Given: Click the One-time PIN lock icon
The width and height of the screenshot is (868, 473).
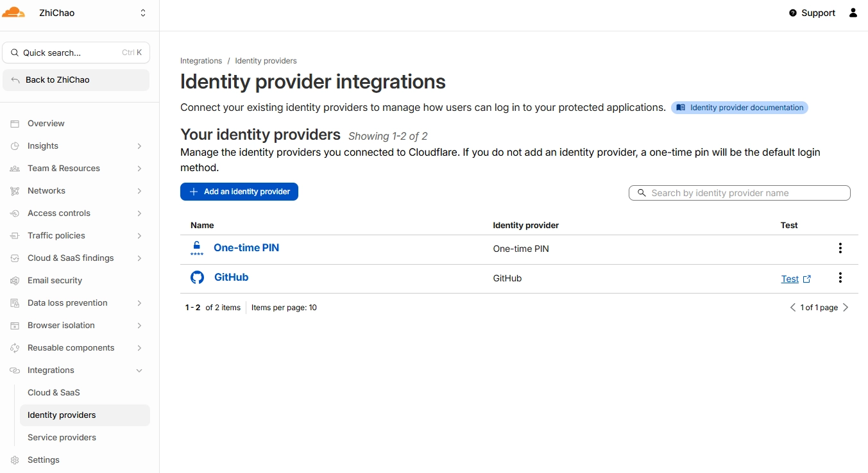Looking at the screenshot, I should click(x=197, y=248).
